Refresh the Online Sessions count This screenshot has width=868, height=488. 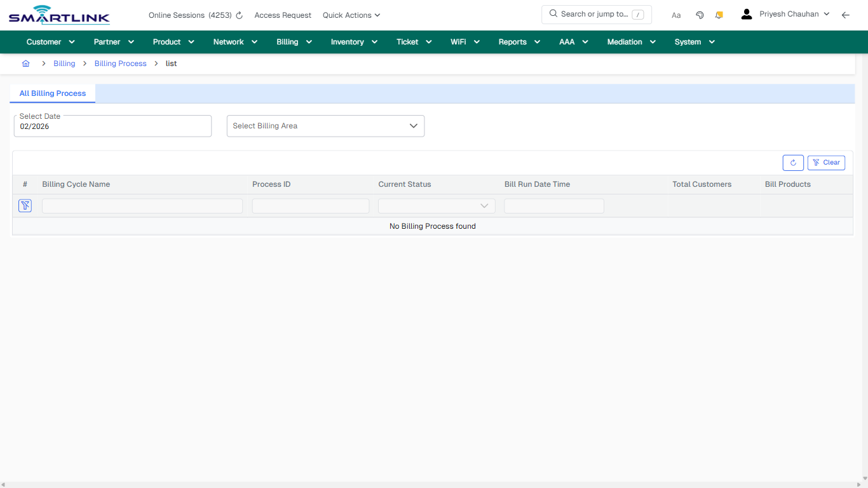pos(239,15)
